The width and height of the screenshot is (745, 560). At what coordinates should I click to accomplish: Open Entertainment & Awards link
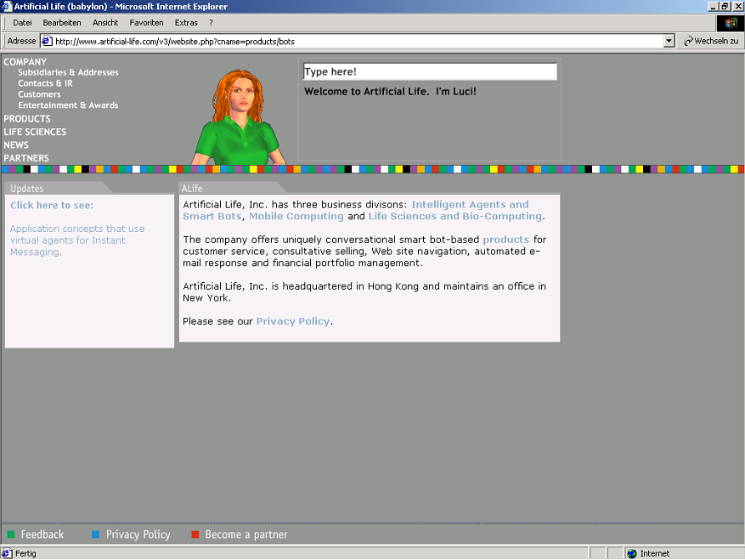[x=68, y=105]
